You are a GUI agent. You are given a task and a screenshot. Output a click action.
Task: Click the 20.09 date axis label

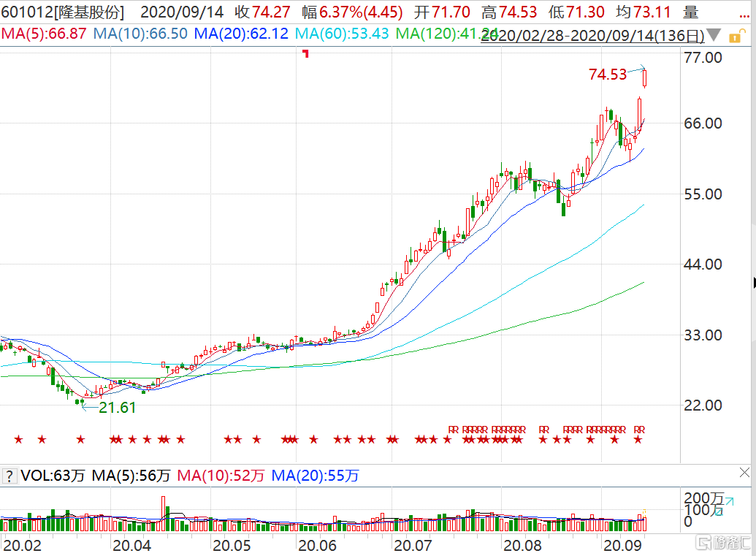click(x=622, y=545)
